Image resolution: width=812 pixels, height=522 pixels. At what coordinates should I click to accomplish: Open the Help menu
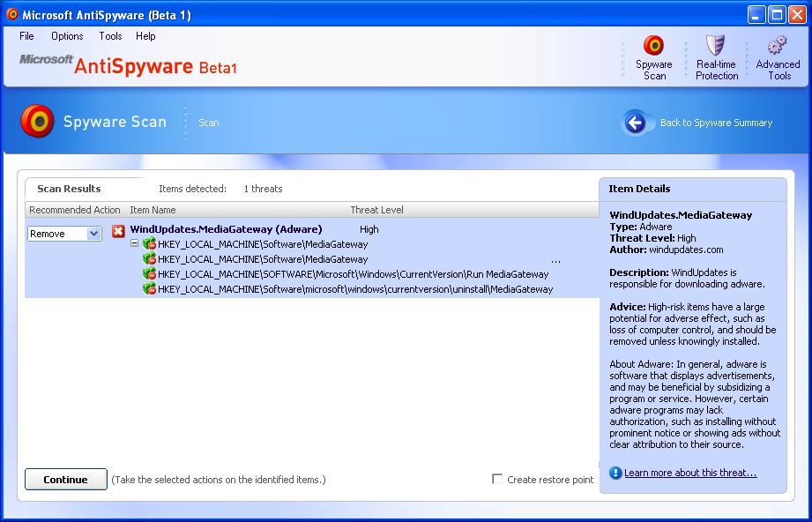[x=145, y=36]
